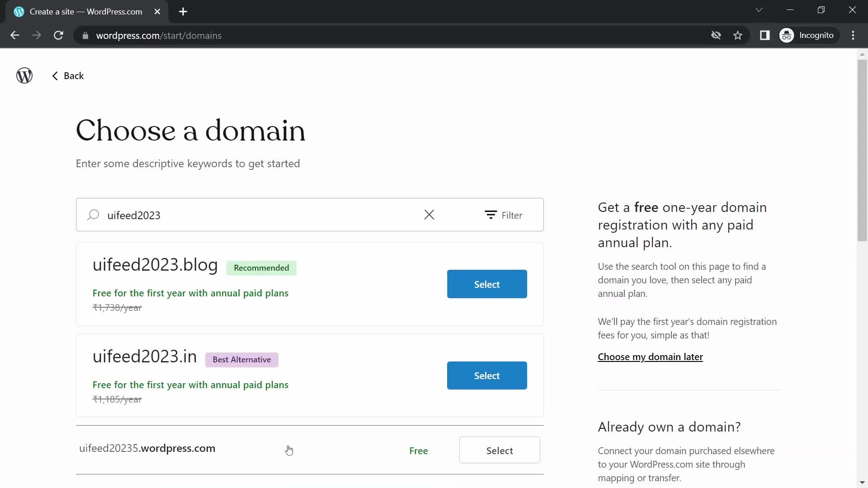Select the uifeed2023.blog domain
The height and width of the screenshot is (488, 868).
(x=487, y=284)
